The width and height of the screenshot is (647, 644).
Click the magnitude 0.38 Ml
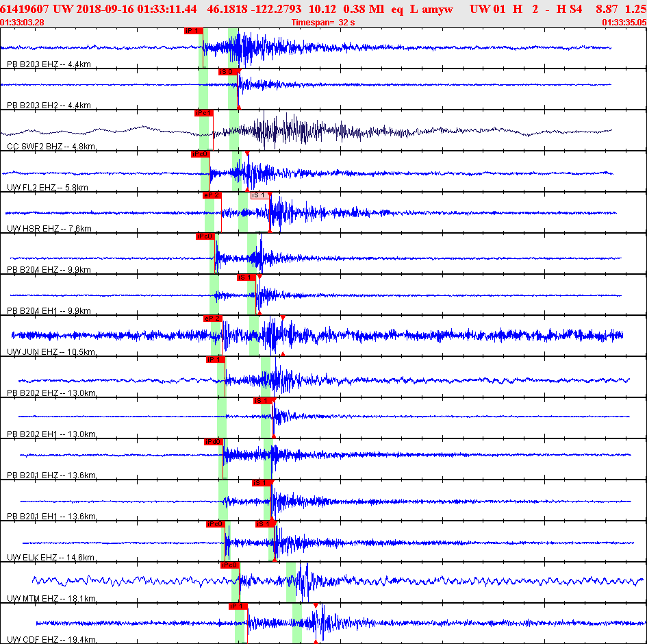(x=364, y=9)
